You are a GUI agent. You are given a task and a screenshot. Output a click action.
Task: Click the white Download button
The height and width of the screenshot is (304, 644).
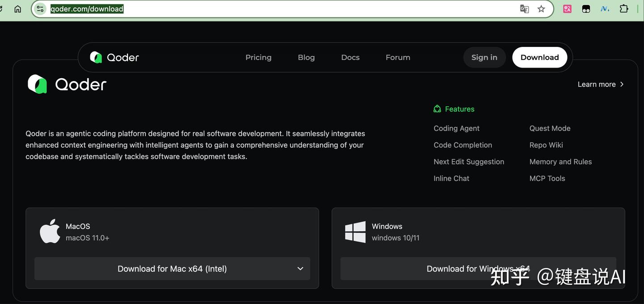coord(539,57)
